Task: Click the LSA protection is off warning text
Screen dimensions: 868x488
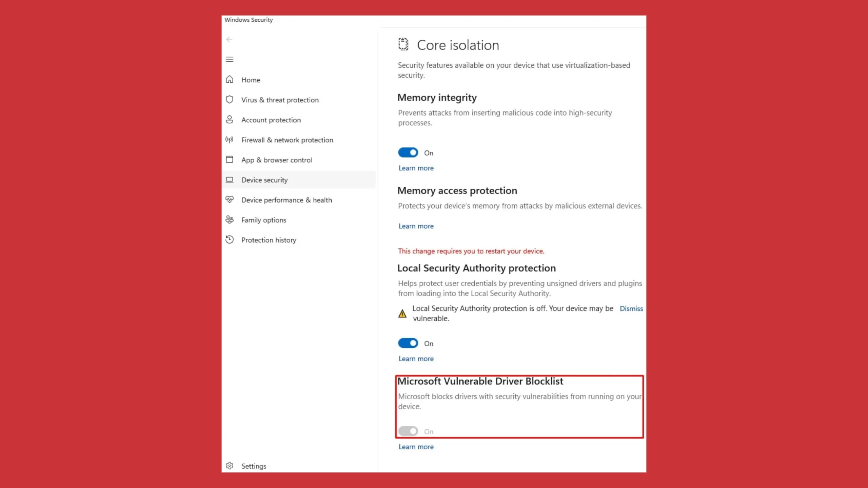Action: pyautogui.click(x=513, y=313)
